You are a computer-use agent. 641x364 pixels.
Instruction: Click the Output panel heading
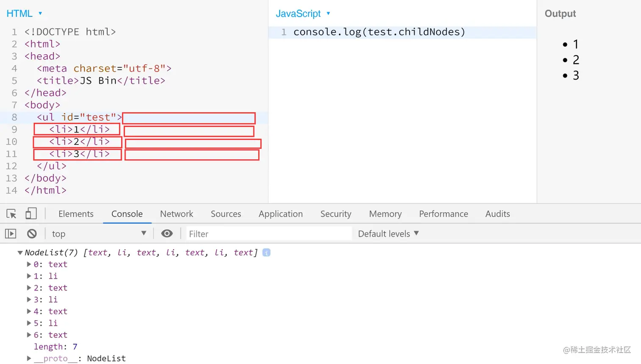(560, 14)
